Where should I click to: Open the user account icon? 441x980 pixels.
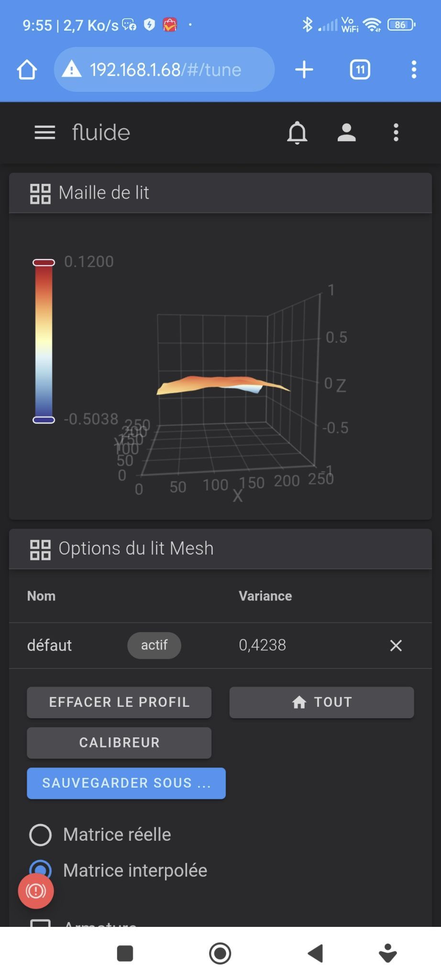click(x=346, y=133)
